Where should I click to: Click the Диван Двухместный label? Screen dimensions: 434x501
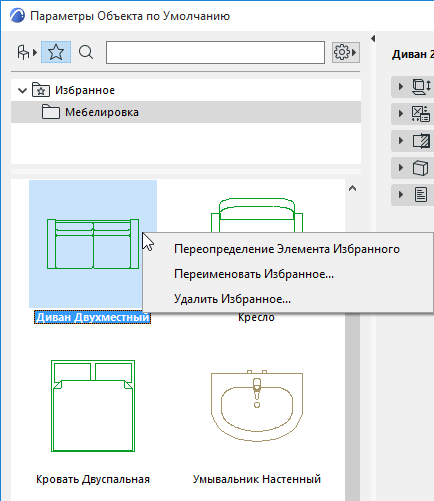92,317
